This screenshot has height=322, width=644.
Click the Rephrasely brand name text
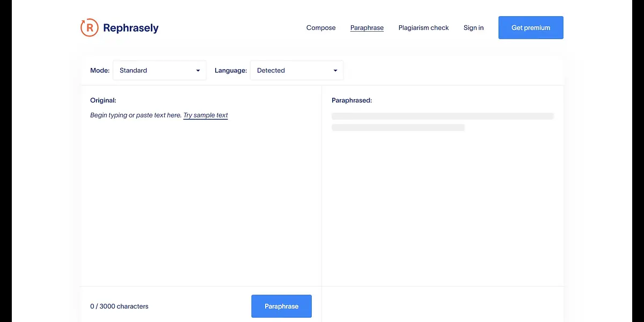coord(130,28)
